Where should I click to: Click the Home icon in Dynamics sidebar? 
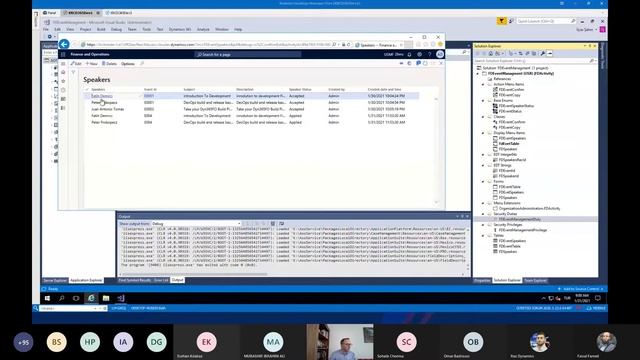[63, 72]
